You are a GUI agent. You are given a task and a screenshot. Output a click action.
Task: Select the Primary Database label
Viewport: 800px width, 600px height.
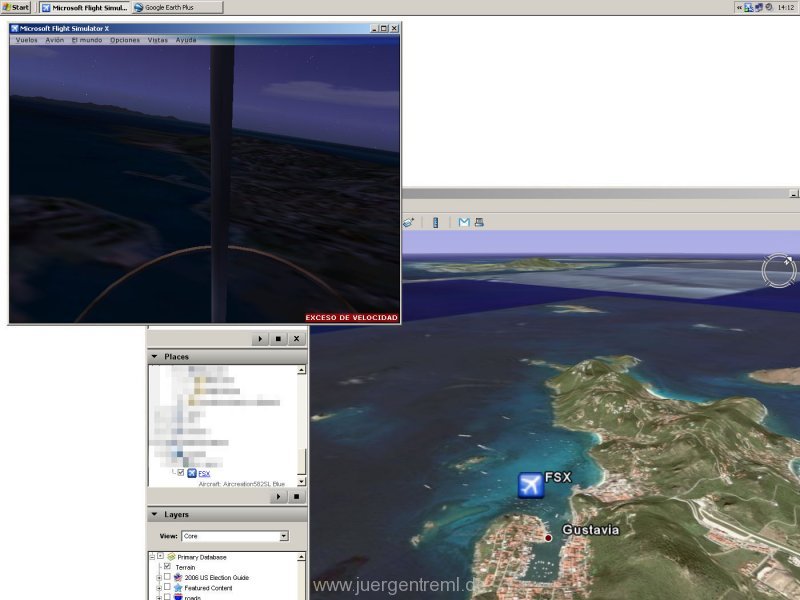tap(202, 557)
